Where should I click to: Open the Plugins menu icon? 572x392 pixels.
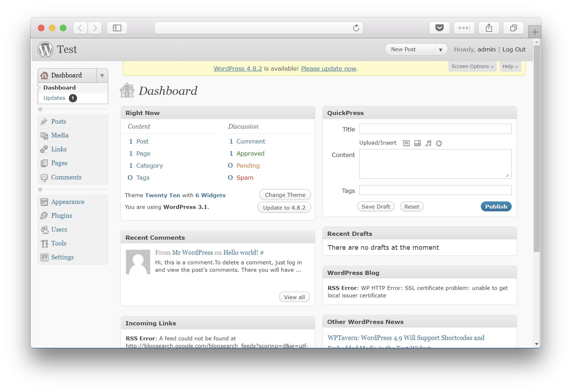[44, 215]
